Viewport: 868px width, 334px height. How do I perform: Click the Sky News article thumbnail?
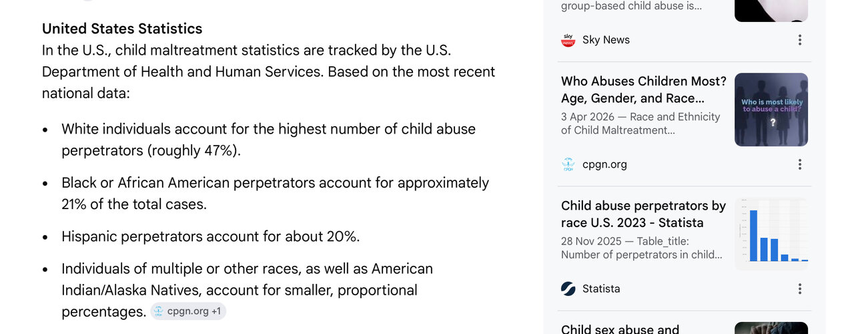click(771, 11)
